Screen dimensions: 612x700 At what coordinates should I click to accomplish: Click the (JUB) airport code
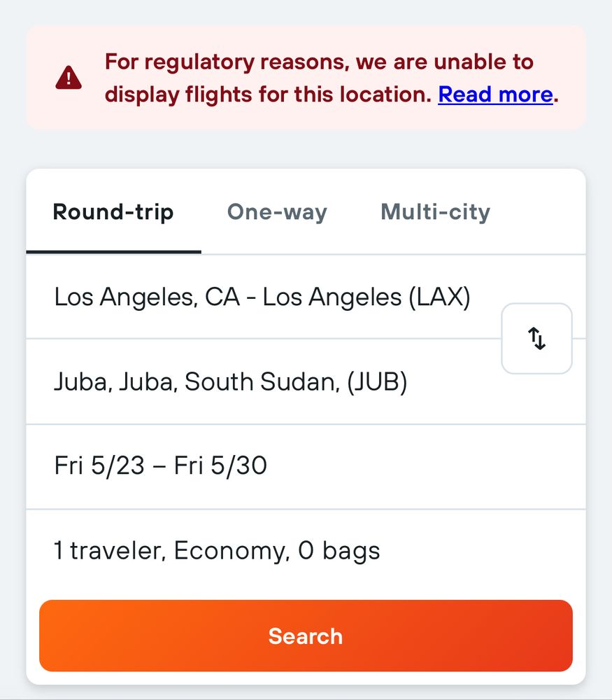coord(377,381)
